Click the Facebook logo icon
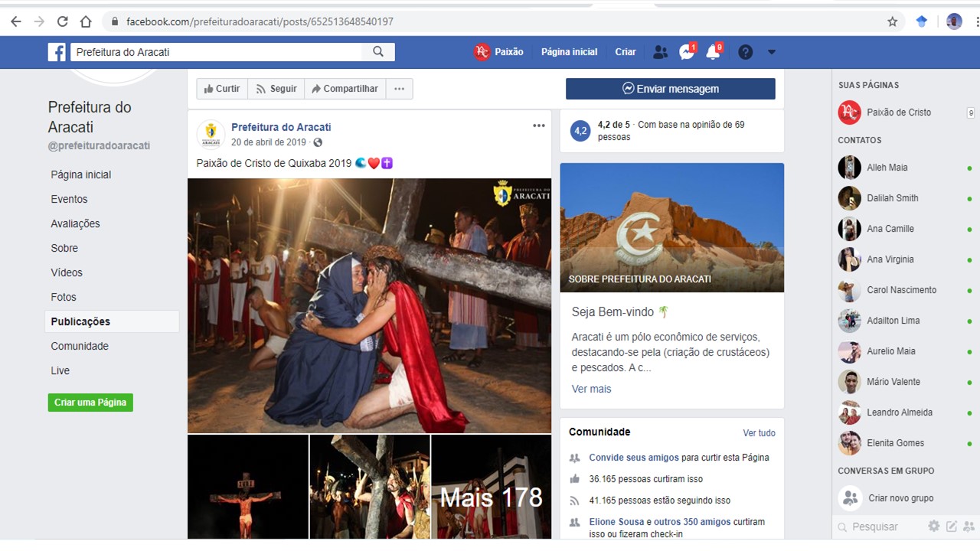This screenshot has width=980, height=551. [57, 52]
